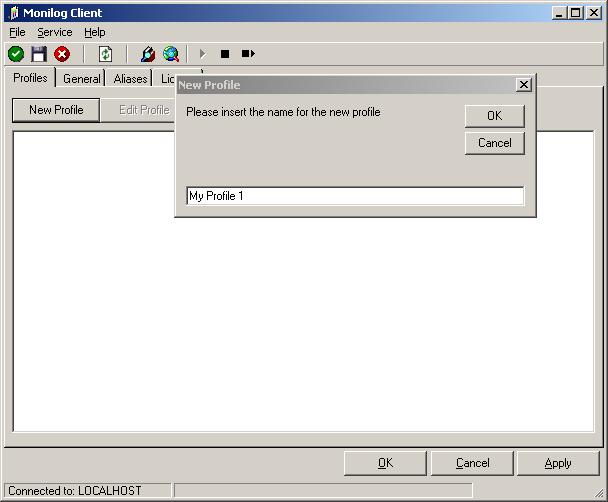This screenshot has width=608, height=502.
Task: Switch to the General tab
Action: click(x=81, y=79)
